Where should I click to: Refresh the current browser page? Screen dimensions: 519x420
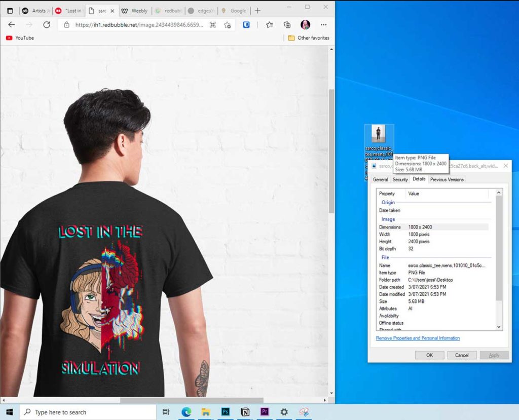(x=47, y=25)
